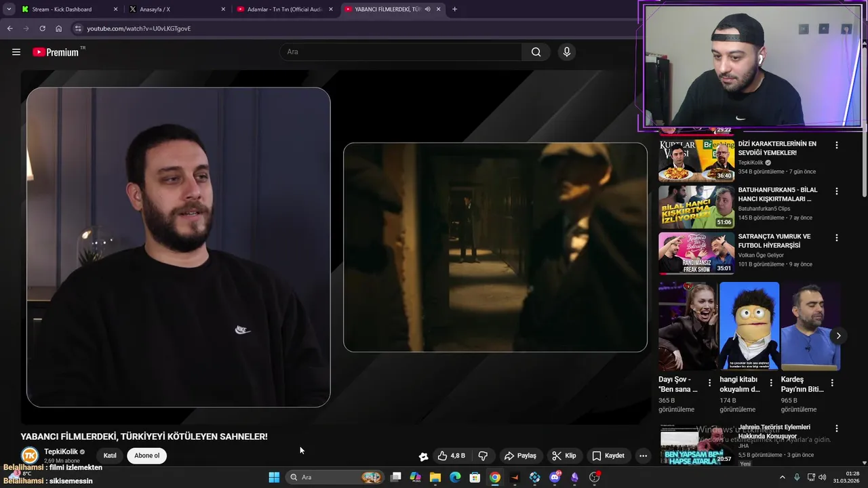Go back with the browser back arrow

click(9, 28)
